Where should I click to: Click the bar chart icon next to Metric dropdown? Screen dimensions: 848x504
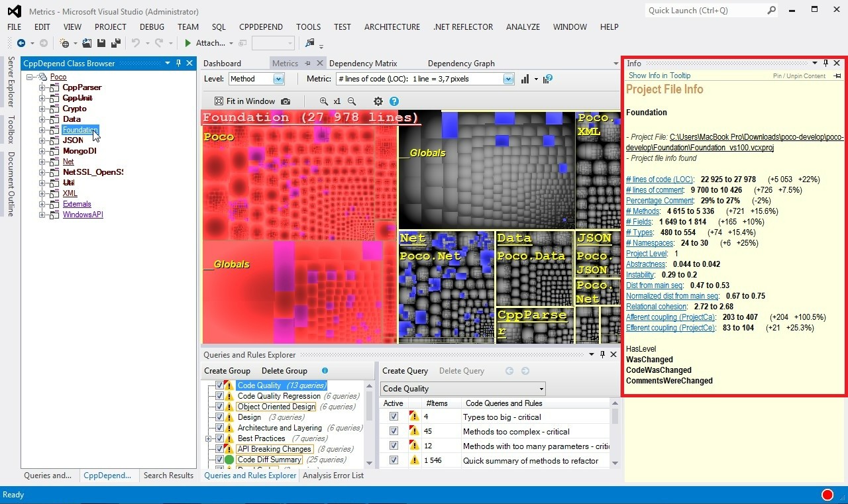pyautogui.click(x=525, y=79)
